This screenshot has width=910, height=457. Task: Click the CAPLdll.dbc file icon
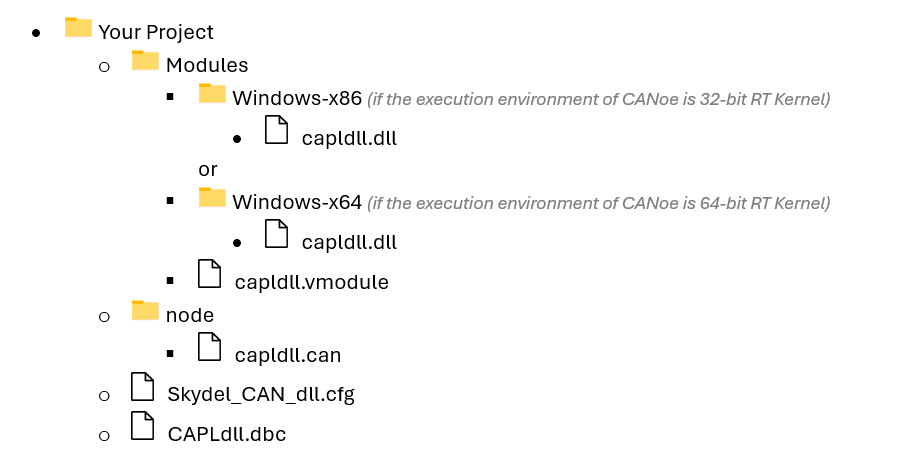[x=144, y=426]
